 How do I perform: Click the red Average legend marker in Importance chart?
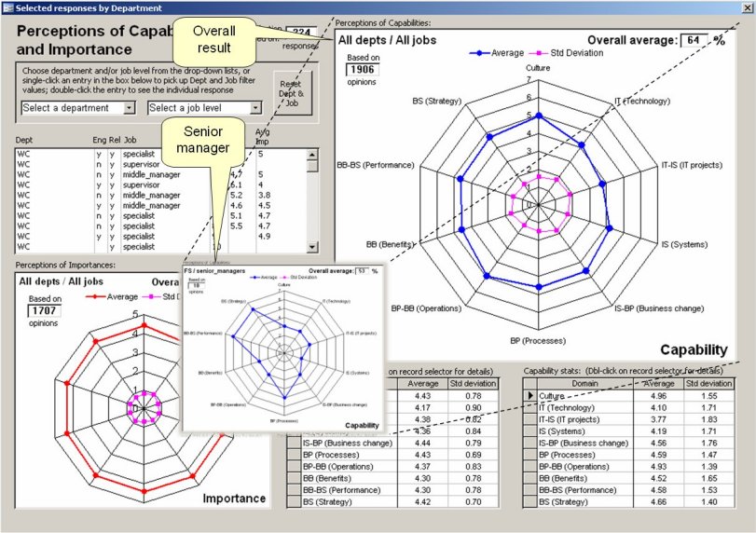point(95,297)
